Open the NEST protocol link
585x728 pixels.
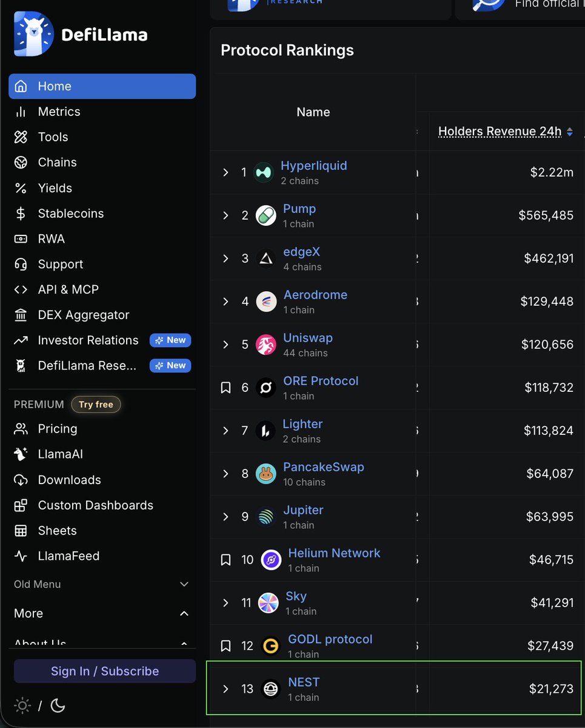click(x=304, y=682)
